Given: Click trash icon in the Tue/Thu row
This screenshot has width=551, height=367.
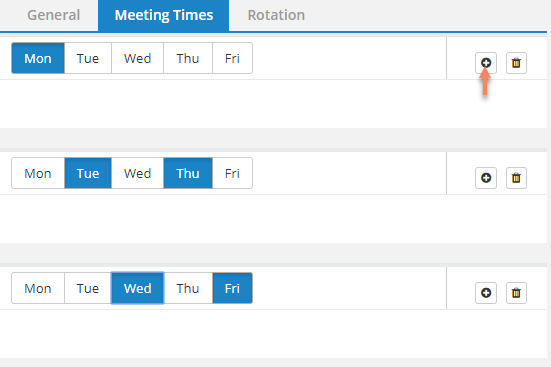Looking at the screenshot, I should (516, 178).
